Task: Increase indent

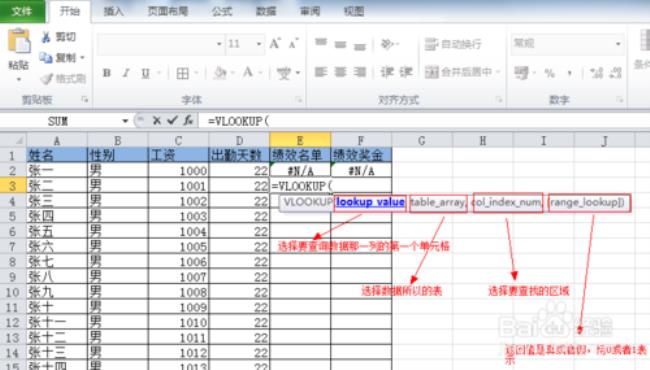Action: 406,72
